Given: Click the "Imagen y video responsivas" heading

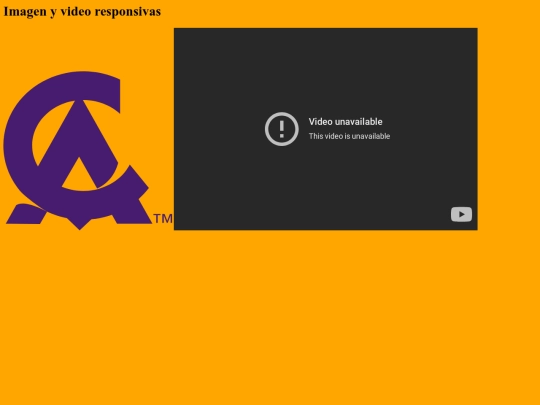Looking at the screenshot, I should pos(82,11).
